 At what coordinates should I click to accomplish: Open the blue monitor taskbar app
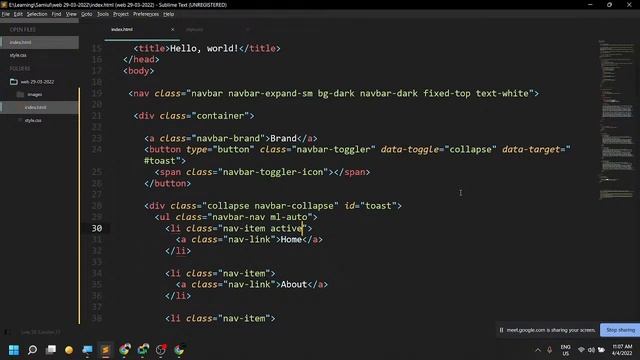[x=87, y=350]
